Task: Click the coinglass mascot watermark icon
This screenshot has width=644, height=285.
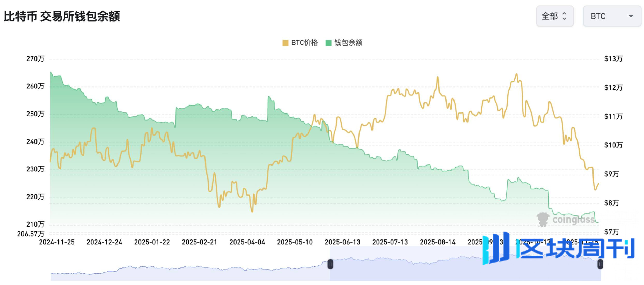Action: 543,219
